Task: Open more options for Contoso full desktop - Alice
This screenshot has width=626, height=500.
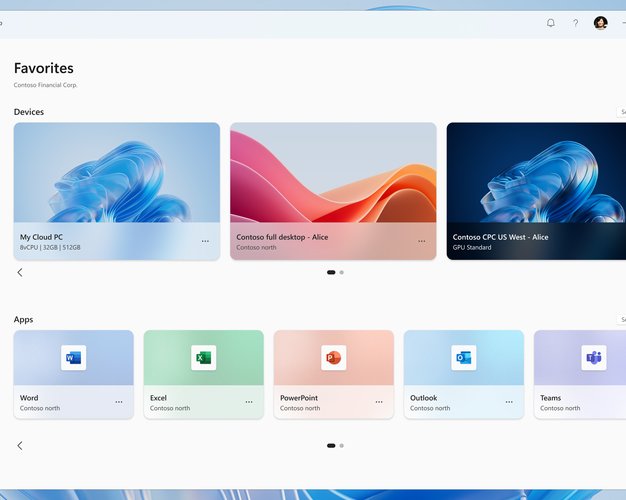Action: pos(422,241)
